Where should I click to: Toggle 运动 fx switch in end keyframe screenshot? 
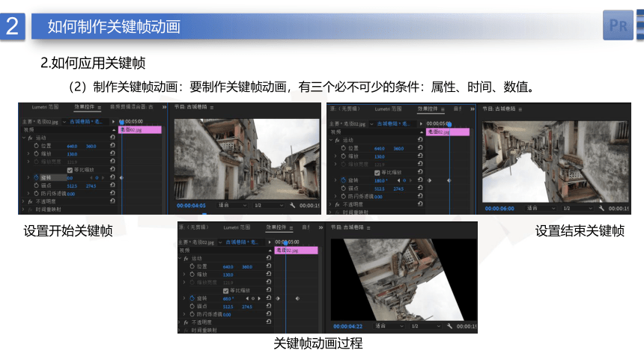[337, 141]
